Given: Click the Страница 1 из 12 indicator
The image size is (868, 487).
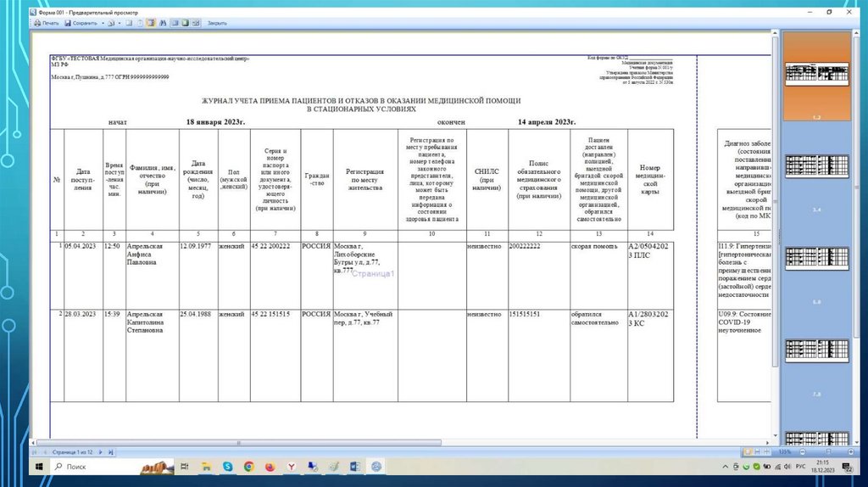Looking at the screenshot, I should tap(72, 452).
